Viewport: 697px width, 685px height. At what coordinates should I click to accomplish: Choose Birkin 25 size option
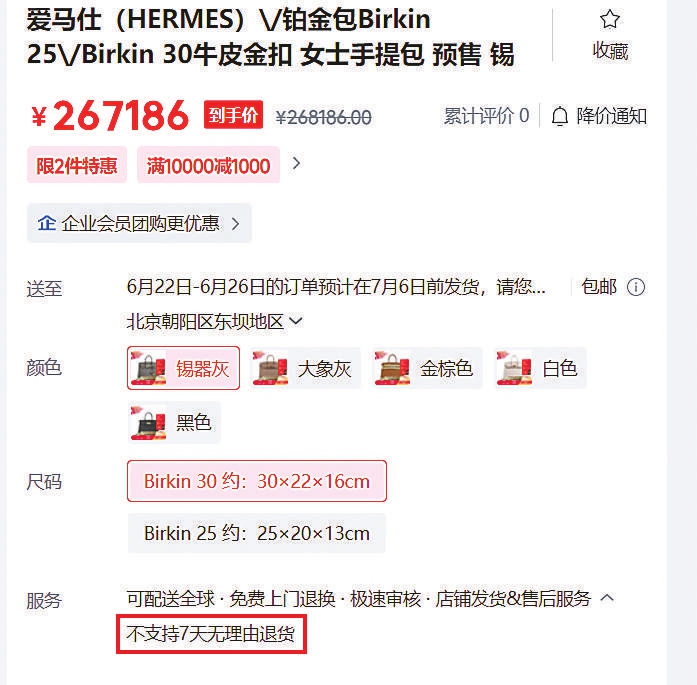click(256, 533)
